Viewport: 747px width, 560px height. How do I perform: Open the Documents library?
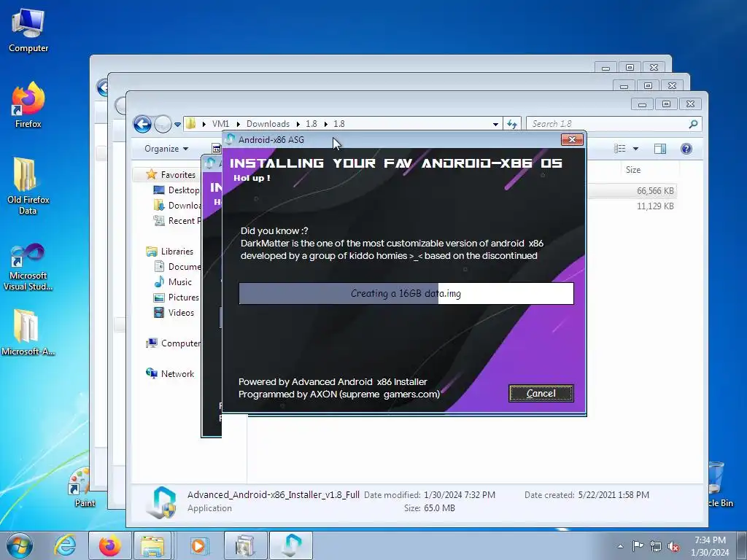point(184,267)
